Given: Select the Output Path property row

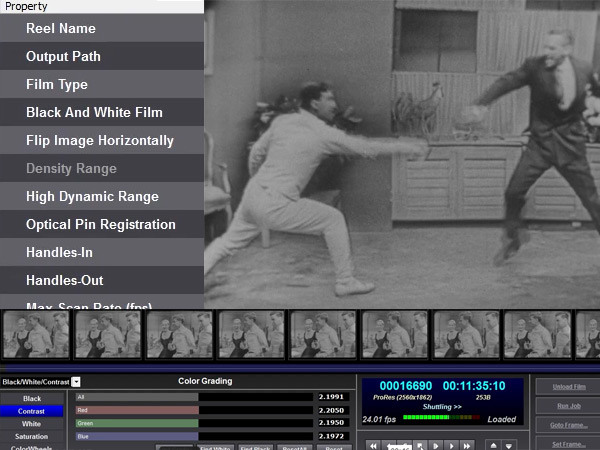Looking at the screenshot, I should [x=102, y=56].
